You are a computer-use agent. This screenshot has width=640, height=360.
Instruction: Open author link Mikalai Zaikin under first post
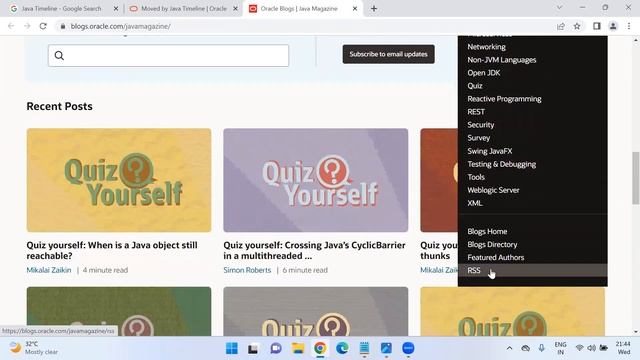click(49, 270)
